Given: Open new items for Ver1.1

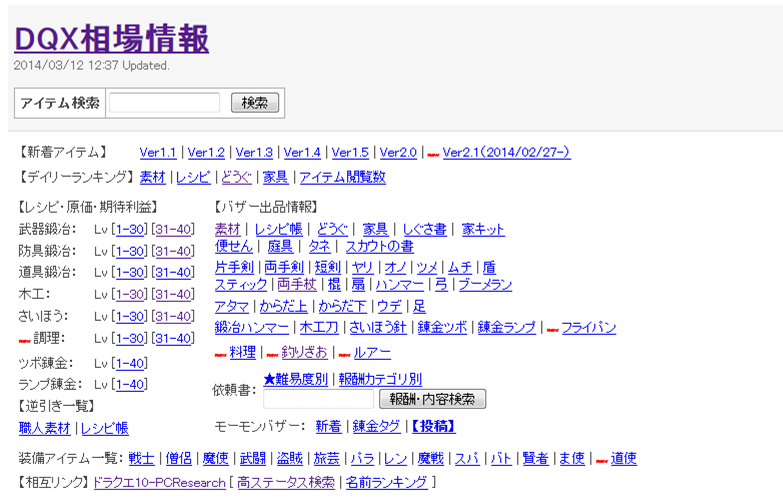Looking at the screenshot, I should tap(158, 152).
